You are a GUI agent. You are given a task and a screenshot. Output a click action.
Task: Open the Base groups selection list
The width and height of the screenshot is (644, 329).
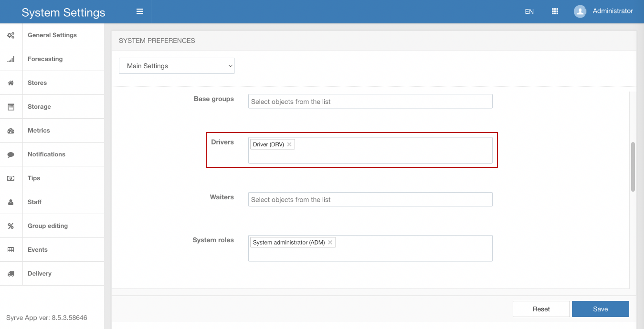pyautogui.click(x=370, y=102)
